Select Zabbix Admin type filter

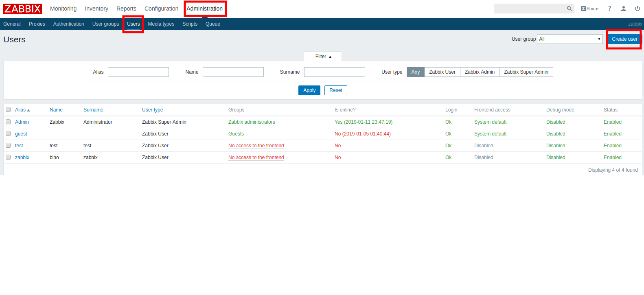[480, 72]
